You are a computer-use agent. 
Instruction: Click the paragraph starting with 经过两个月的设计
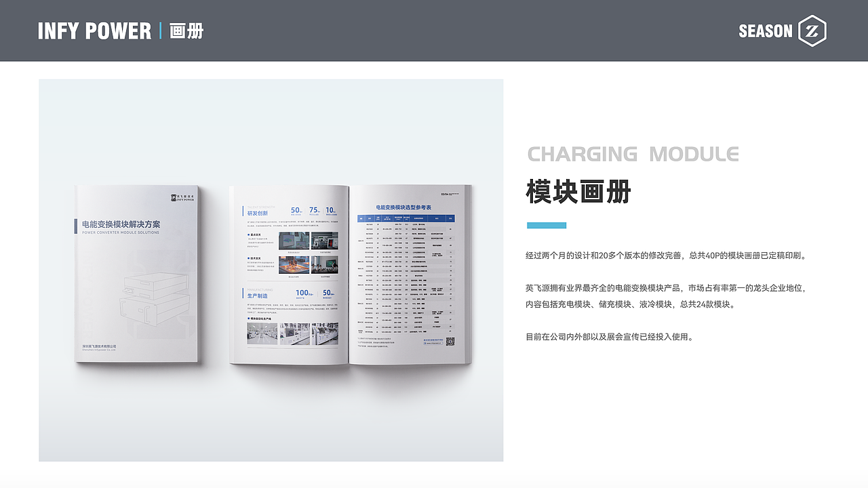666,256
